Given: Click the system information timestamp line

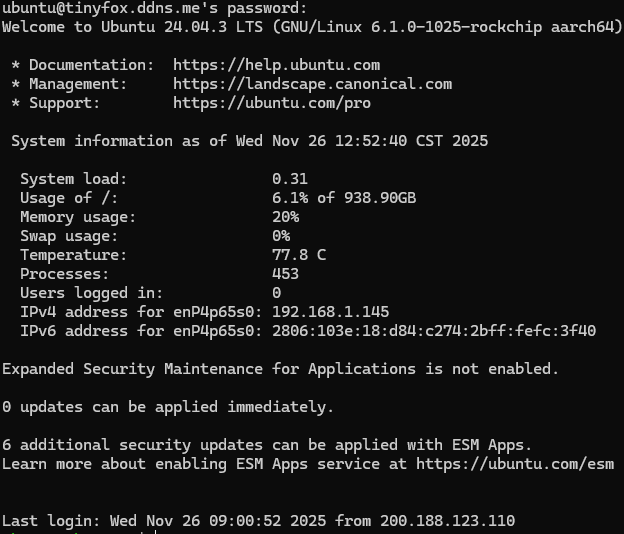Looking at the screenshot, I should pos(249,141).
